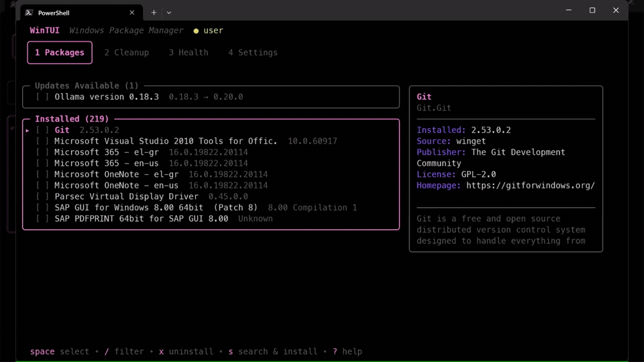
Task: Click the PowerShell tab icon
Action: click(x=29, y=13)
